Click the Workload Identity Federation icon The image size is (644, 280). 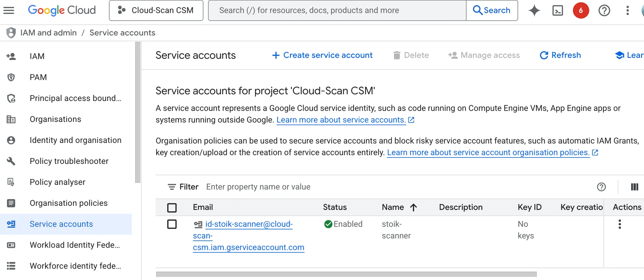pyautogui.click(x=11, y=245)
